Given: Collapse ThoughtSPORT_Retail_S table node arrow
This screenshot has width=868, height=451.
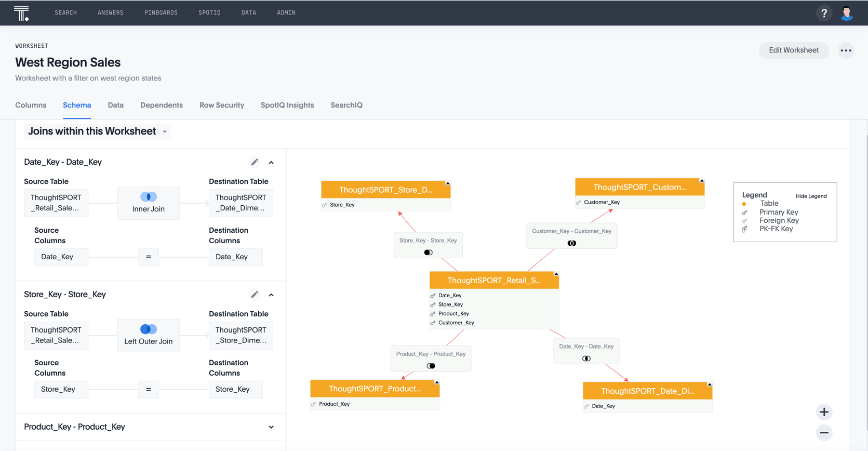Looking at the screenshot, I should 556,274.
